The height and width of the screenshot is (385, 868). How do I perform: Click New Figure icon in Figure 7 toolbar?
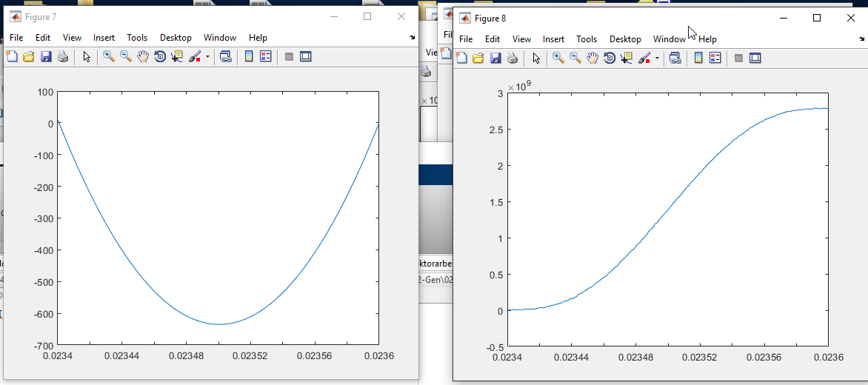[12, 56]
